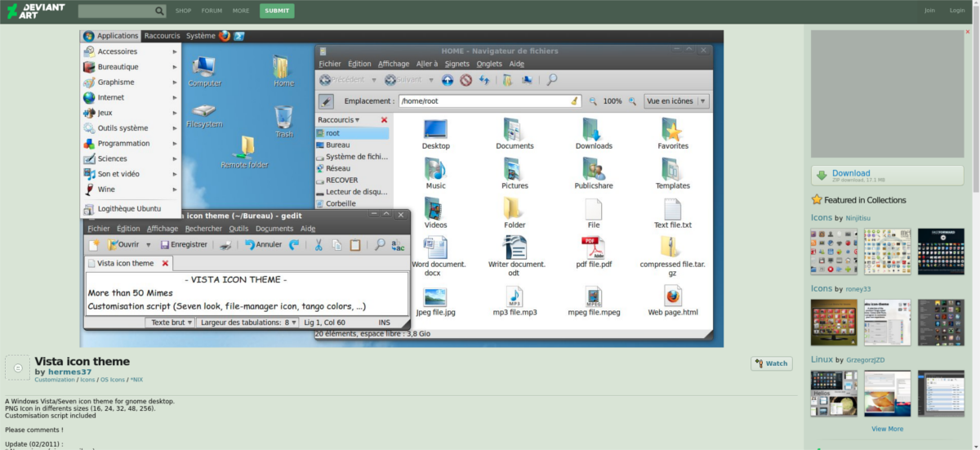Click the Download button
Image resolution: width=980 pixels, height=450 pixels.
(x=888, y=175)
